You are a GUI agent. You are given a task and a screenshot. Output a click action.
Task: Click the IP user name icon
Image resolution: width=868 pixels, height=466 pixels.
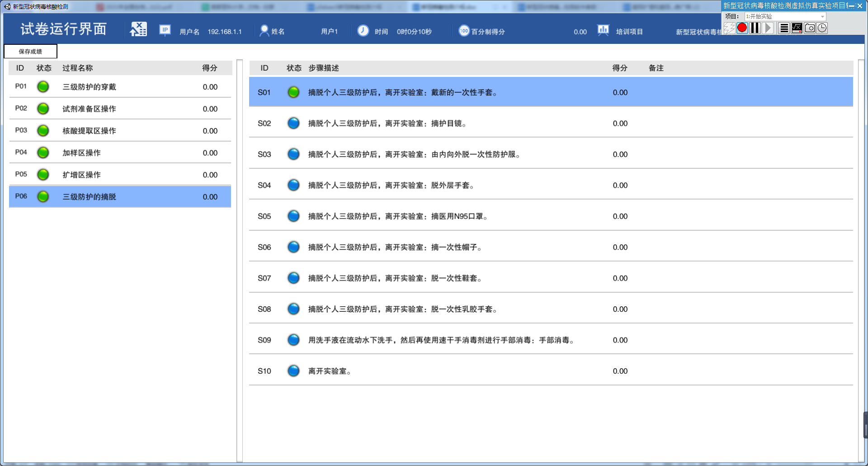(x=165, y=30)
